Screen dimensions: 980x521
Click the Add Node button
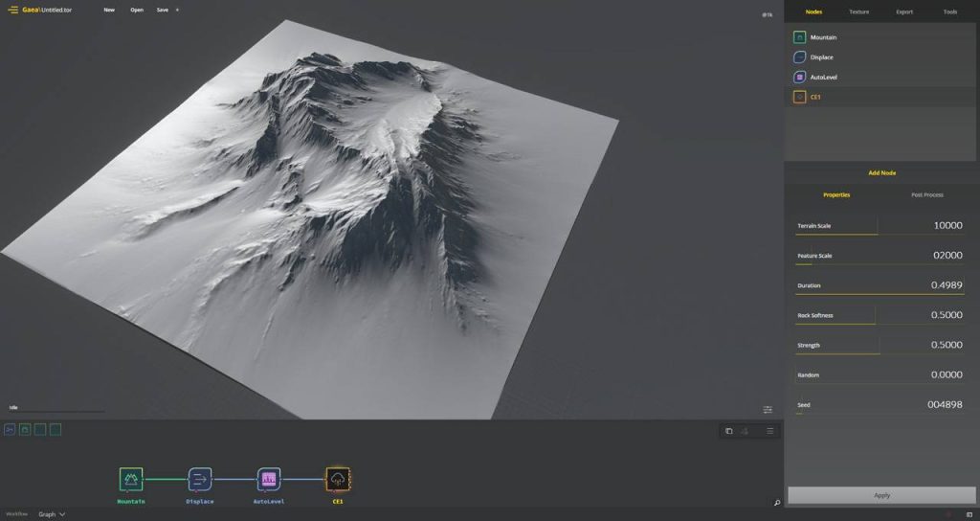click(881, 172)
